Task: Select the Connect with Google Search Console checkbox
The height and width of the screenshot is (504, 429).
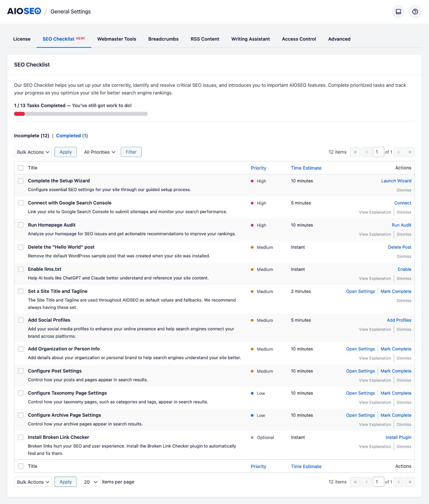Action: [x=21, y=203]
